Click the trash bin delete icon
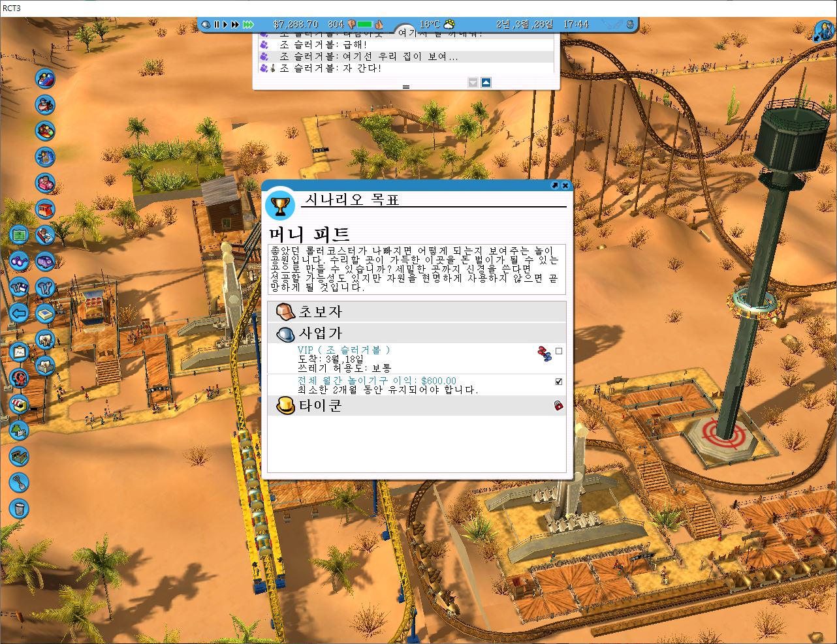837x644 pixels. coord(19,508)
